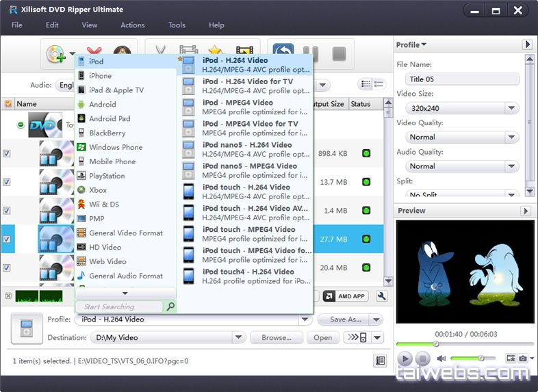Screen dimensions: 538x392
Task: Toggle the select-all checkbox beside Name header
Action: (x=8, y=104)
